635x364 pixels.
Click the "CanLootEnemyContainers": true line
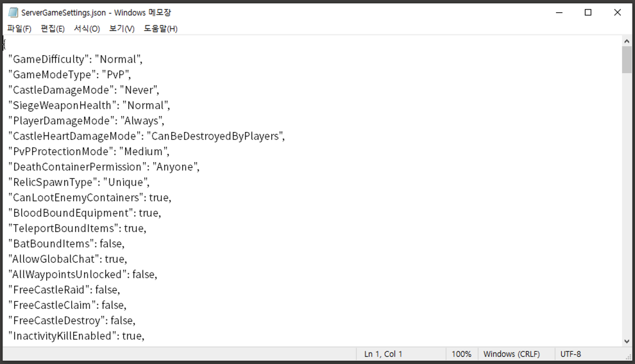90,198
